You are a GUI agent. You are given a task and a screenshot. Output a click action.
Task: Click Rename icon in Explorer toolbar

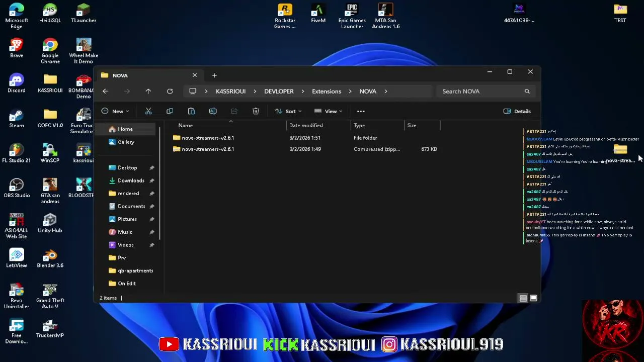click(x=213, y=111)
